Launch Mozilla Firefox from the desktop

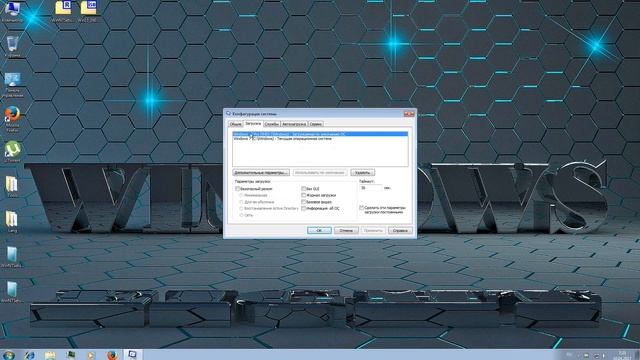(x=13, y=118)
